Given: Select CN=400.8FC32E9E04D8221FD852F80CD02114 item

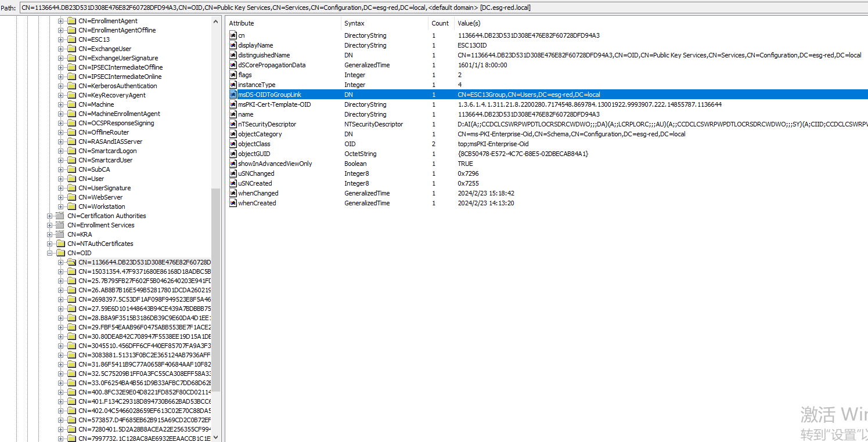Looking at the screenshot, I should (x=145, y=392).
